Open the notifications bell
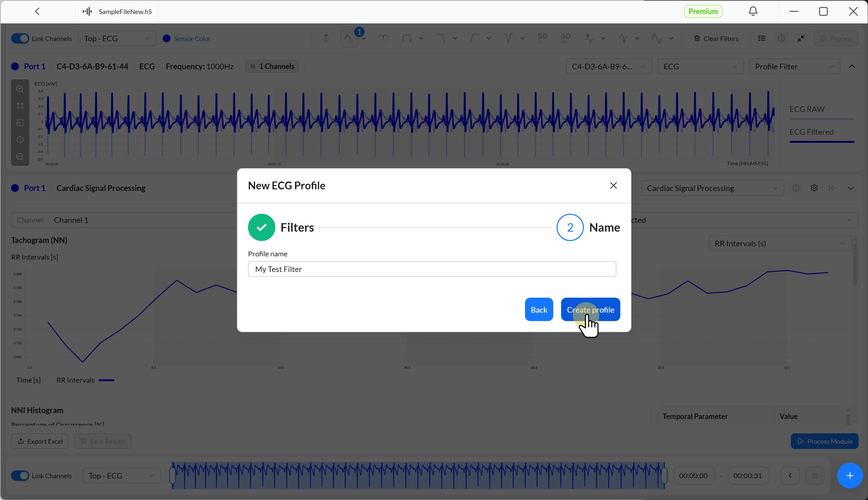The height and width of the screenshot is (500, 868). [x=752, y=11]
